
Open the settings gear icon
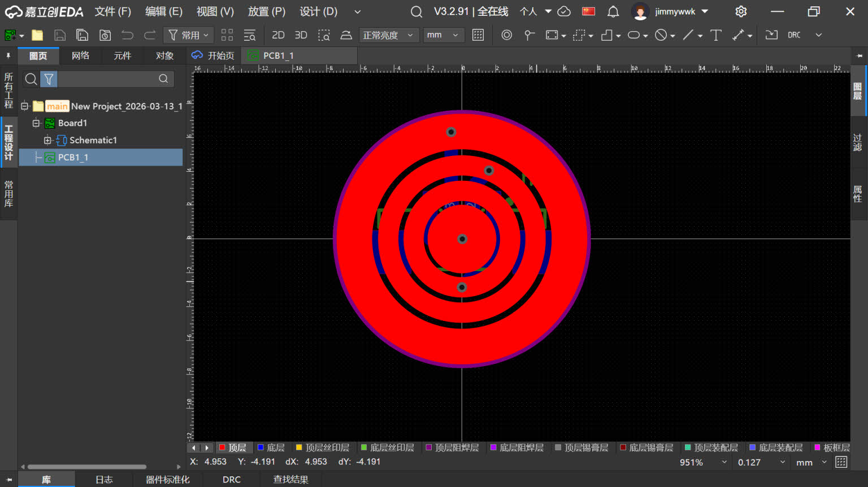[x=741, y=11]
